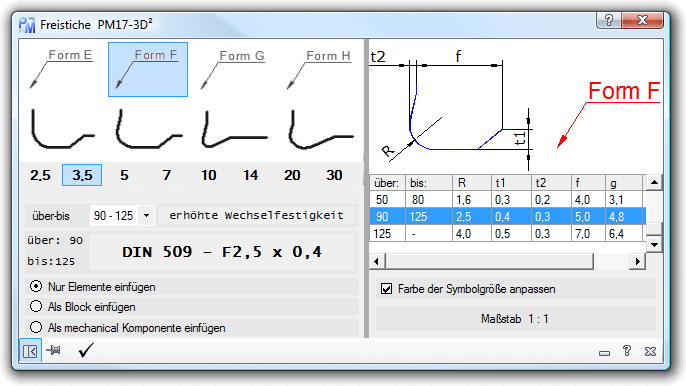This screenshot has width=686, height=386.
Task: Select the Form E relief groove shape
Action: [63, 70]
